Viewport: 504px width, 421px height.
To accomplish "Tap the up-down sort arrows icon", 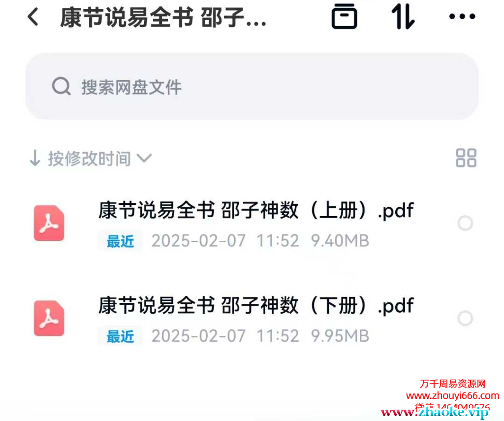I will (x=403, y=17).
